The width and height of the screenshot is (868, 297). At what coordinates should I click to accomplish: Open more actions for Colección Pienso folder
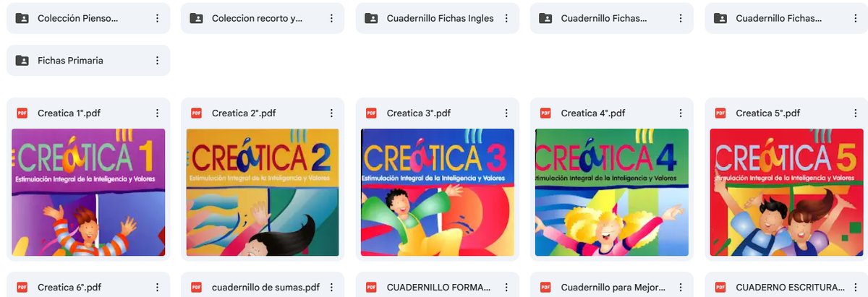(x=157, y=18)
